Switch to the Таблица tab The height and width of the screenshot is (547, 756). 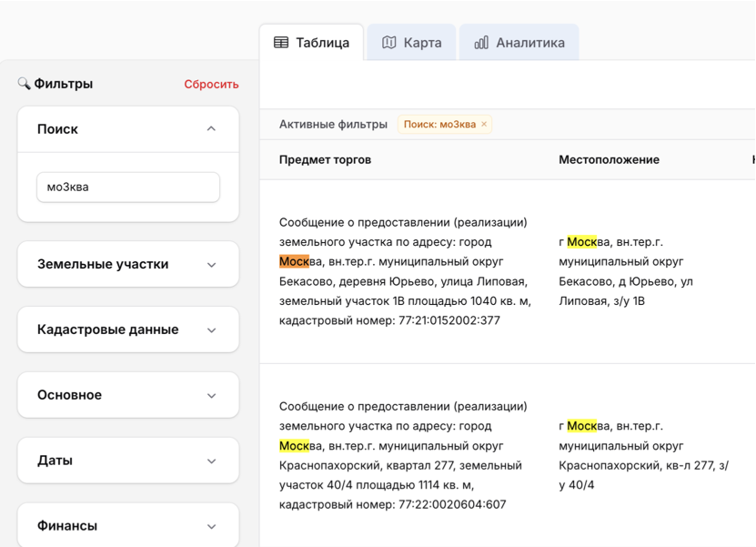pos(311,43)
